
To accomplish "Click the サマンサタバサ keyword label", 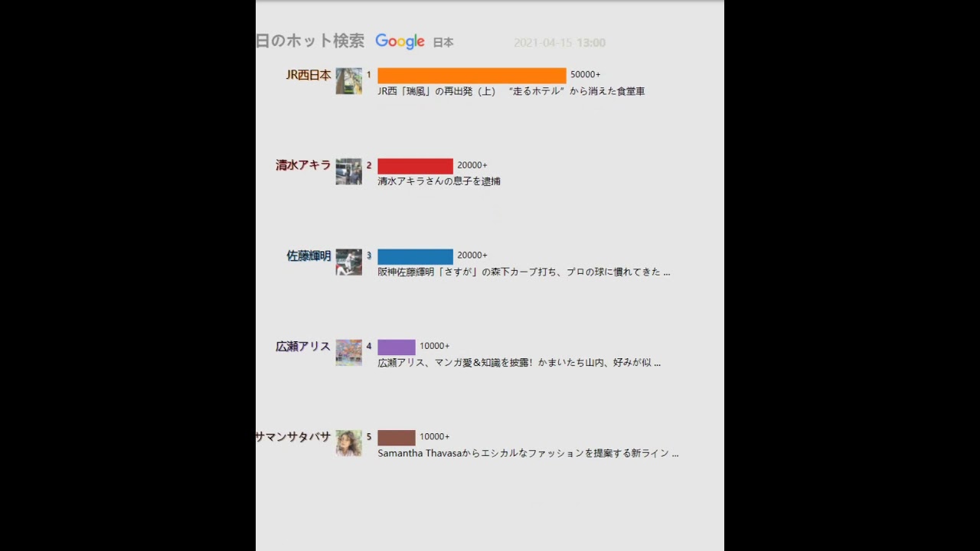I will pyautogui.click(x=293, y=436).
